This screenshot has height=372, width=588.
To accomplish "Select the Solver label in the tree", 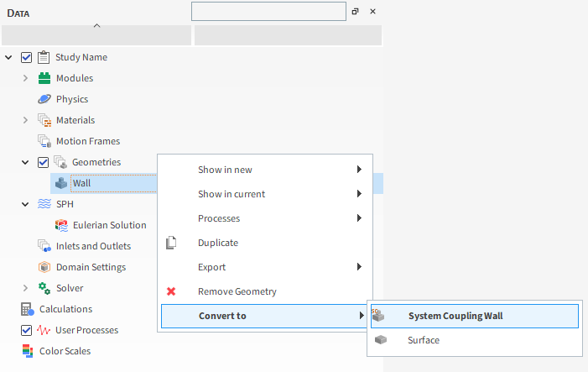I will click(70, 288).
